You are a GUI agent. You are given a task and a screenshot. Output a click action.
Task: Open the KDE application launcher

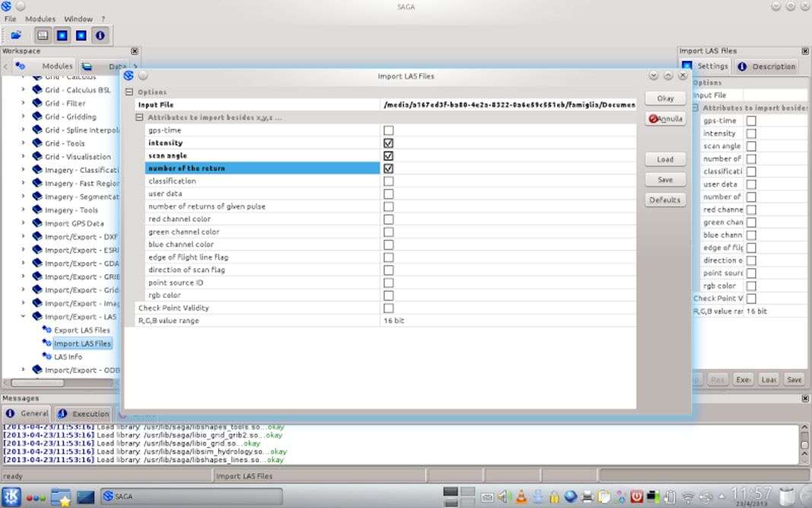pyautogui.click(x=9, y=497)
